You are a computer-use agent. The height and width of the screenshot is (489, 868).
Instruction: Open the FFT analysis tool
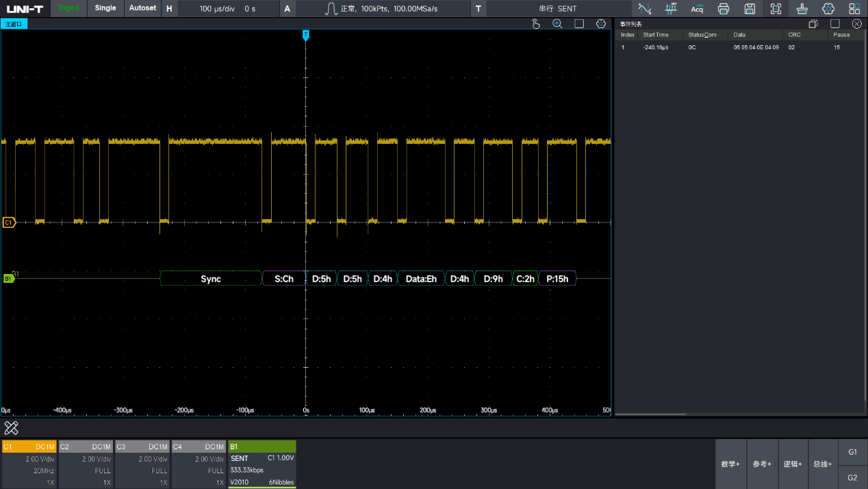(x=671, y=9)
